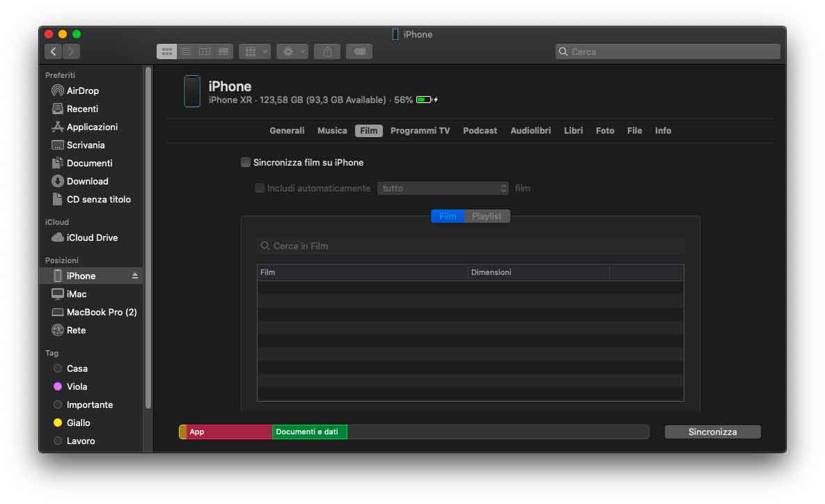This screenshot has height=504, width=825.
Task: Click the Sincronizza button
Action: point(713,432)
